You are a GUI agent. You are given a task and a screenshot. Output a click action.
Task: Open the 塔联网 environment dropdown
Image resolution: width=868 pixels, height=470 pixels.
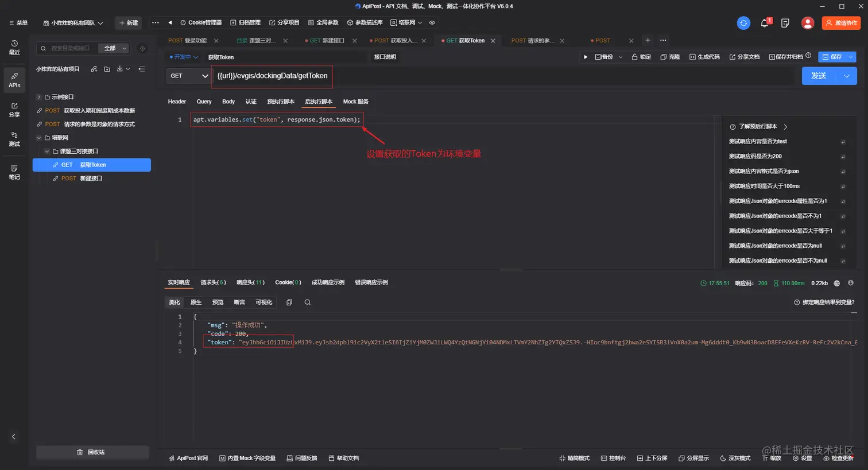tap(406, 23)
